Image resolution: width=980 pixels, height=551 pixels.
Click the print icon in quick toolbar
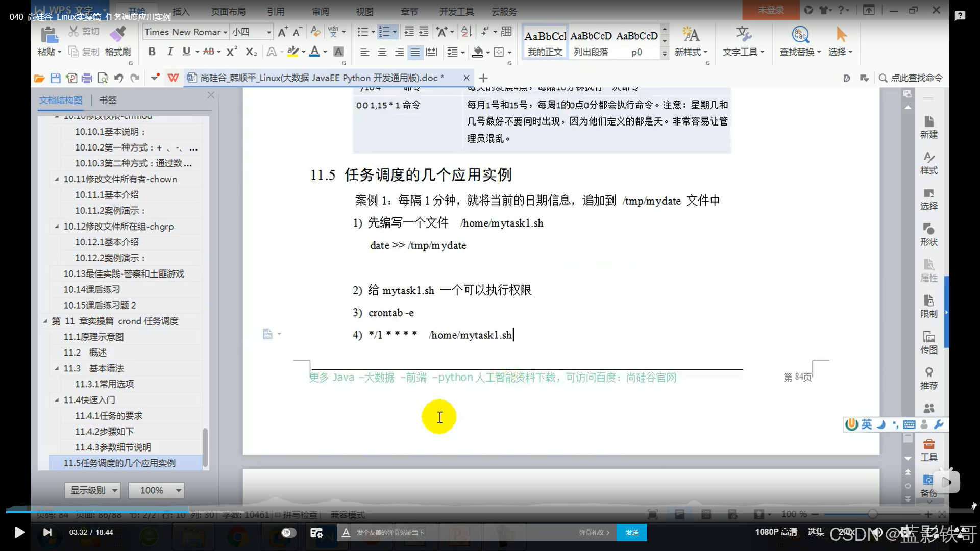click(87, 78)
